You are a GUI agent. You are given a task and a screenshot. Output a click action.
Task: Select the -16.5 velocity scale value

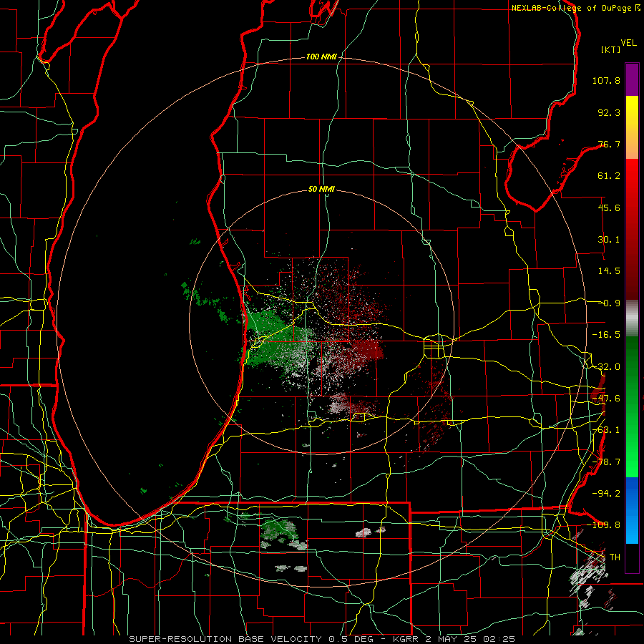coord(606,335)
